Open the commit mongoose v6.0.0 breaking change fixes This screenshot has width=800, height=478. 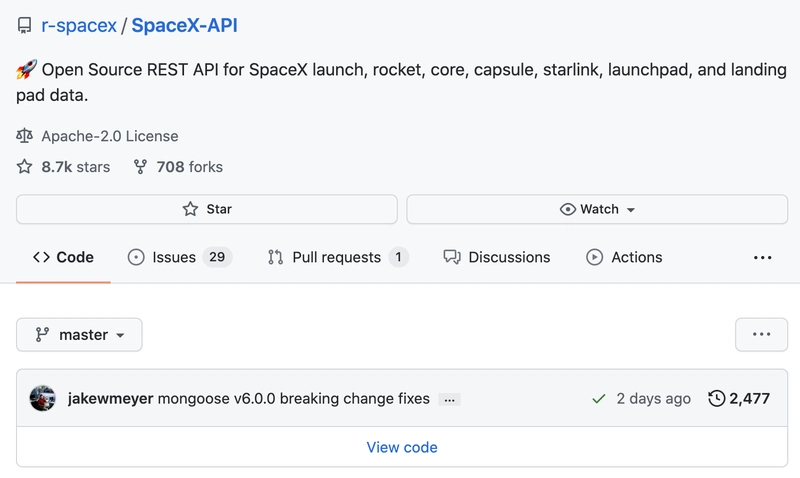(294, 398)
